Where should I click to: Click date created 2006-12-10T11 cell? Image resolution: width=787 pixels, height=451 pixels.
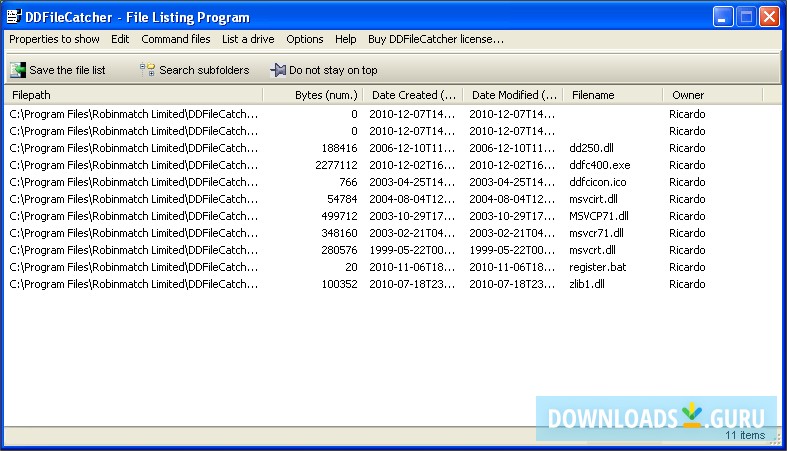(x=412, y=148)
